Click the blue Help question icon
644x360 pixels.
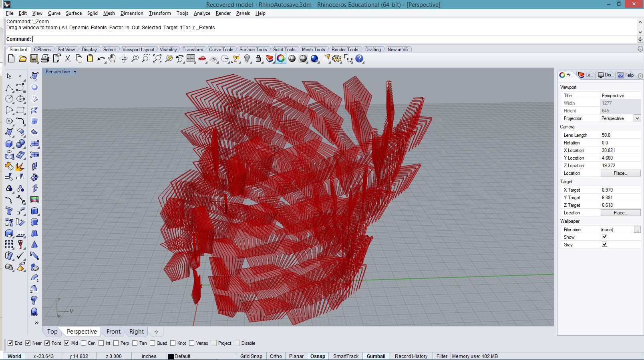click(359, 59)
